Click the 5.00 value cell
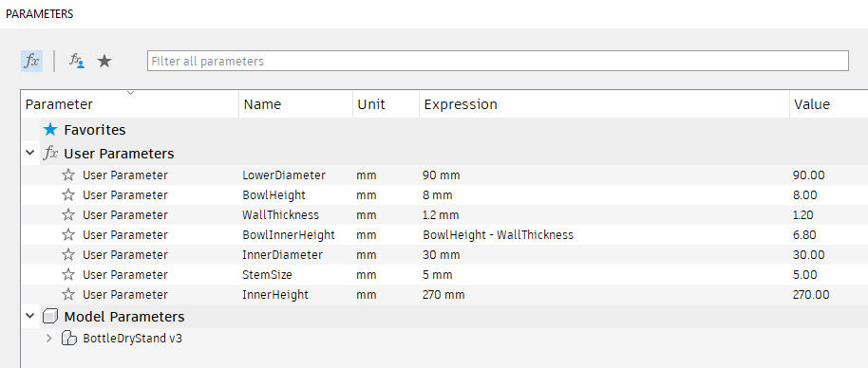The height and width of the screenshot is (368, 868). tap(805, 275)
